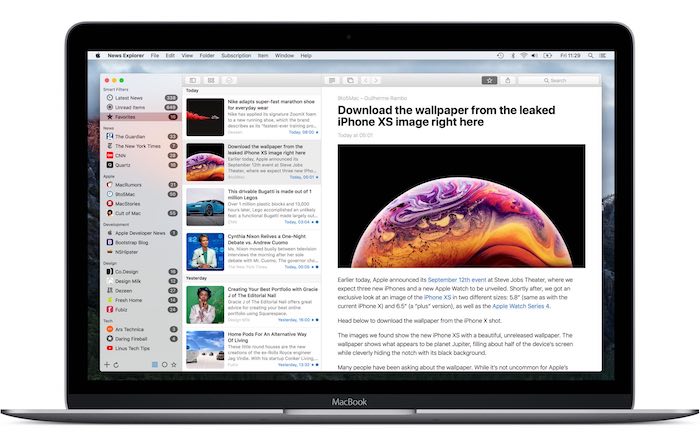This screenshot has height=448, width=700.
Task: Open the Apple menu
Action: 98,56
